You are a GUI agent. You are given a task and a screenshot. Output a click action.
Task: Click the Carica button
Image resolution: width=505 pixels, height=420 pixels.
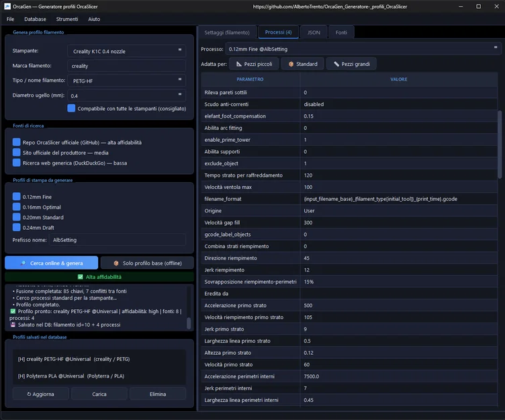[x=99, y=394]
